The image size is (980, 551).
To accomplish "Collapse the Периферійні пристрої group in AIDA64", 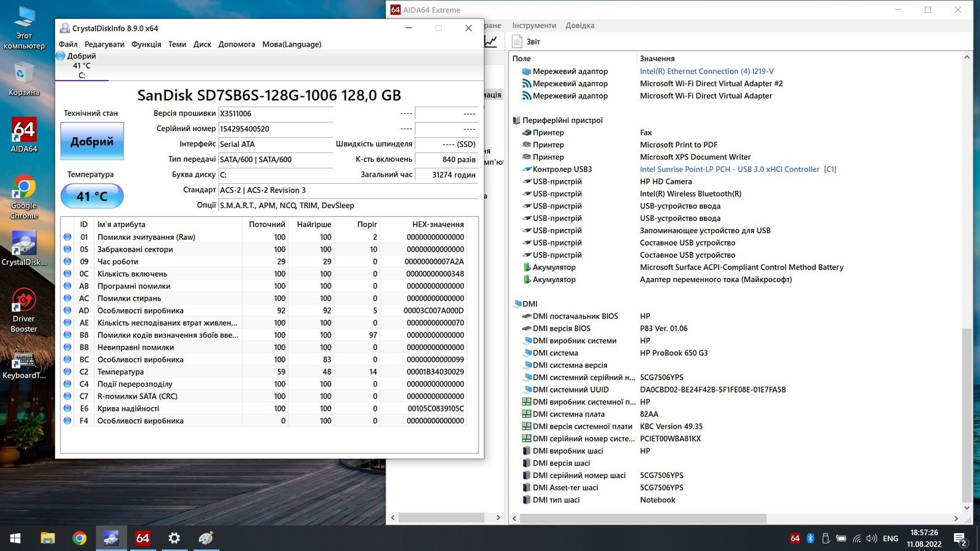I will [x=516, y=120].
